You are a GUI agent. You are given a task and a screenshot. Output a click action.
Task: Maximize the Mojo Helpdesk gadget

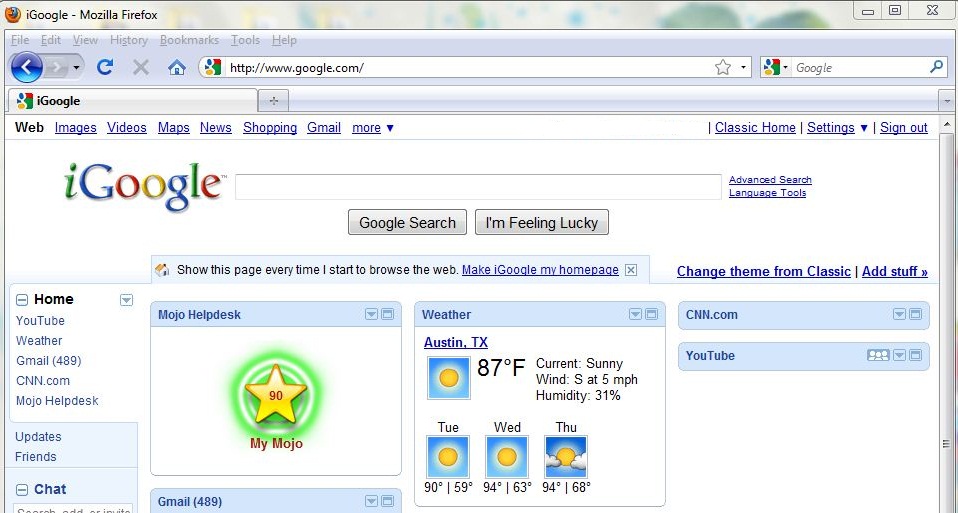pyautogui.click(x=387, y=314)
